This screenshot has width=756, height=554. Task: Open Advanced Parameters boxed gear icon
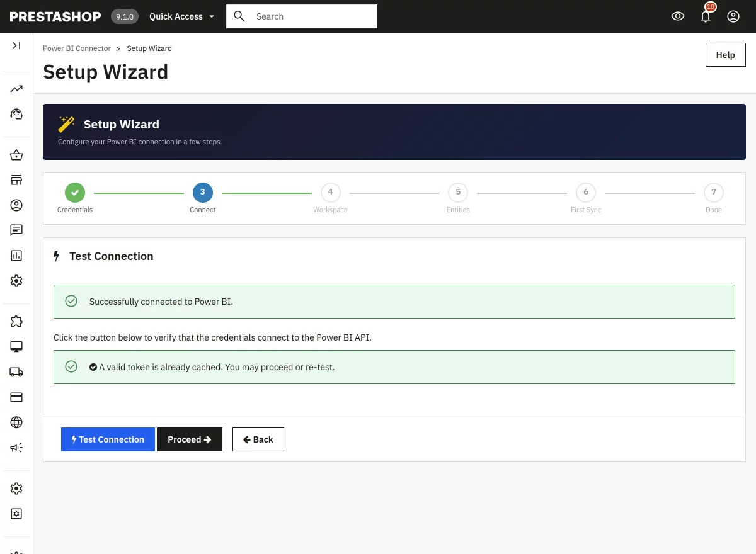tap(16, 514)
